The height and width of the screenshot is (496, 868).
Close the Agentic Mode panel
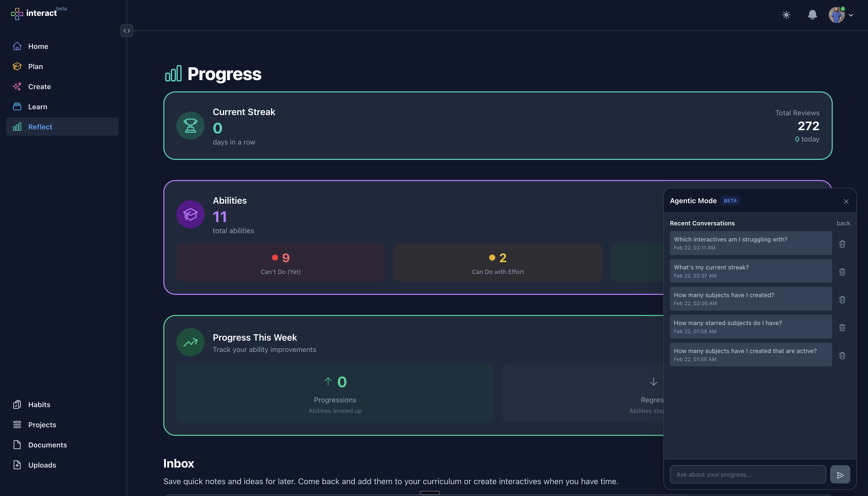pos(846,201)
